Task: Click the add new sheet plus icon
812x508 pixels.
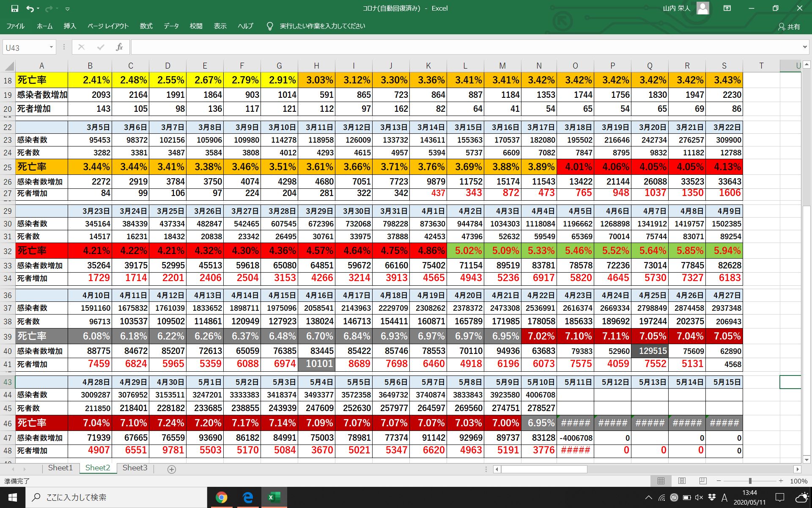Action: [x=172, y=469]
